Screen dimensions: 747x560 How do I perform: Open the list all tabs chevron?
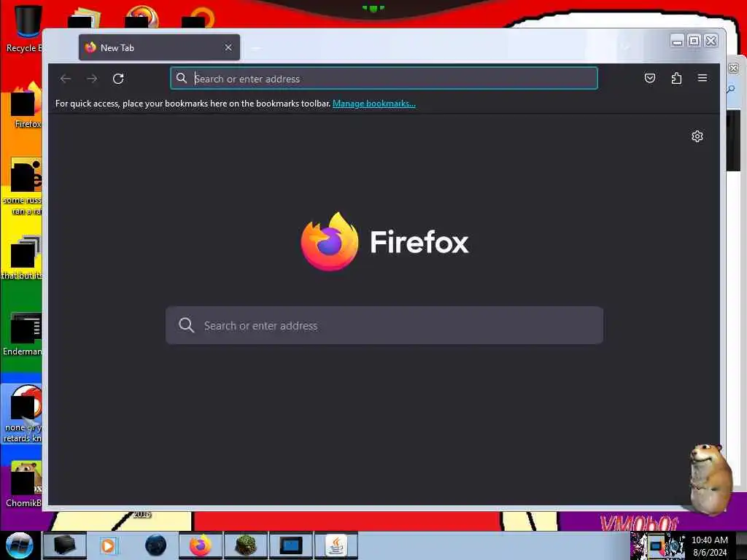(625, 47)
